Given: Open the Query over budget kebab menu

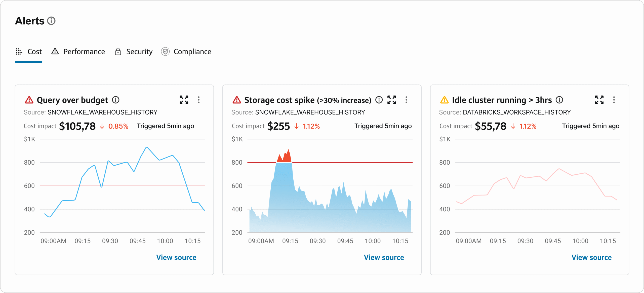Looking at the screenshot, I should click(199, 100).
